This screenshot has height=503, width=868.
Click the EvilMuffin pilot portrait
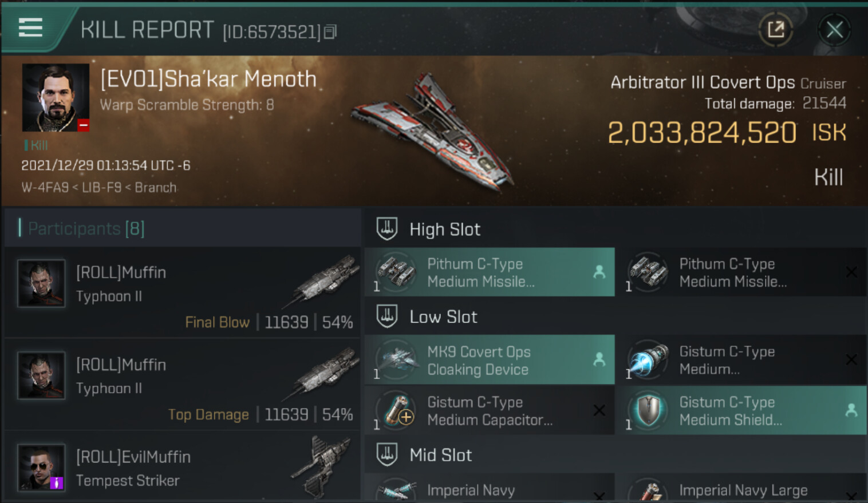click(x=41, y=467)
